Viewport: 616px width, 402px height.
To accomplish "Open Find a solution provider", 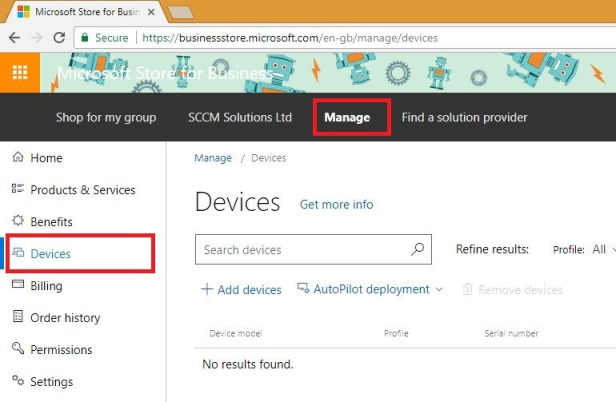I will 464,117.
